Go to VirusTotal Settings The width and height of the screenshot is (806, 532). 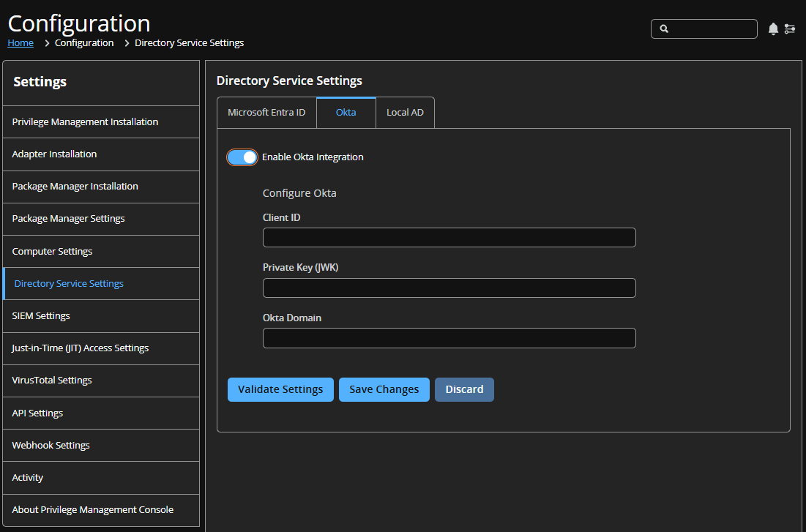click(x=101, y=381)
